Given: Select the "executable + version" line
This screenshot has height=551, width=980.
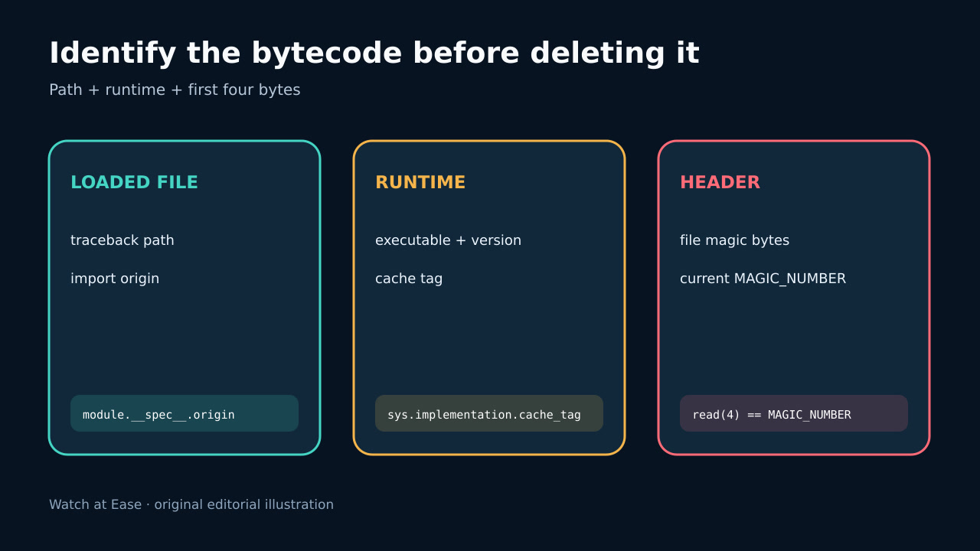Looking at the screenshot, I should pyautogui.click(x=448, y=240).
